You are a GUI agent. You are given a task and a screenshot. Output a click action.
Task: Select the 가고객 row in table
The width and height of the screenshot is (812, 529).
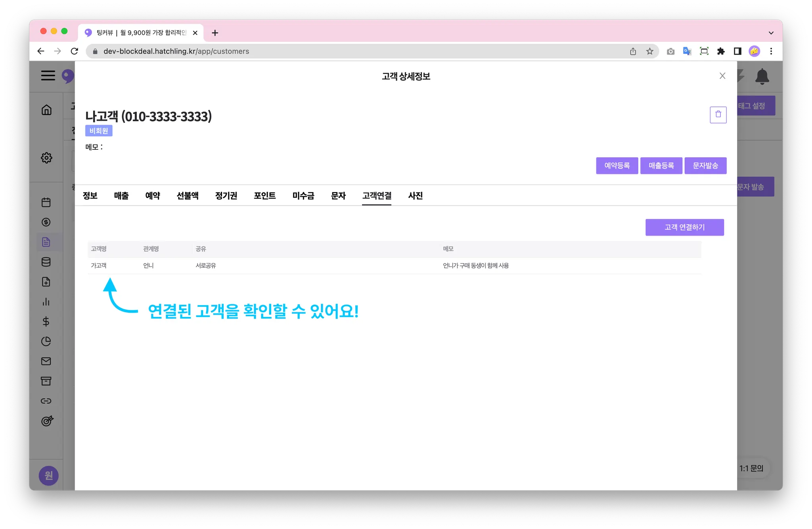[99, 265]
